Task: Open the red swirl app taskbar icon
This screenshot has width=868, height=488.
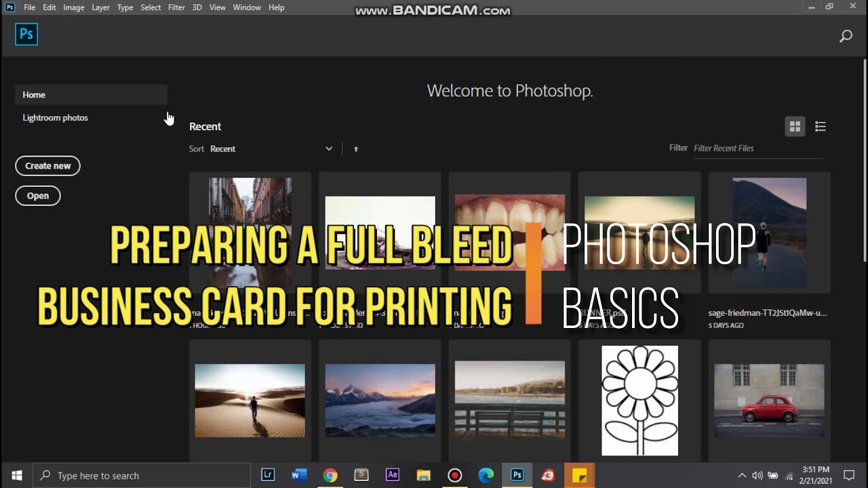Action: (x=548, y=476)
